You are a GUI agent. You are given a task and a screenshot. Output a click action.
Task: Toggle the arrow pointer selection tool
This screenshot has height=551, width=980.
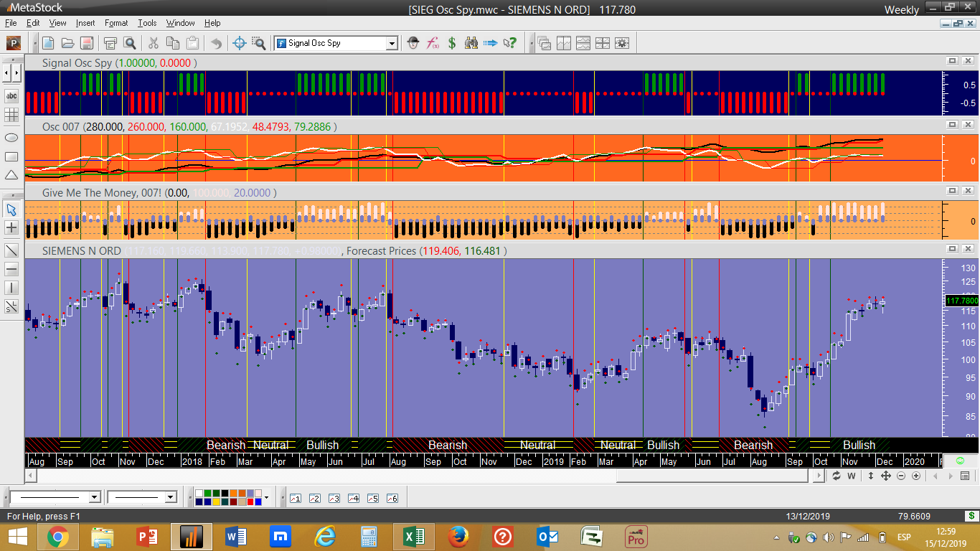point(11,209)
